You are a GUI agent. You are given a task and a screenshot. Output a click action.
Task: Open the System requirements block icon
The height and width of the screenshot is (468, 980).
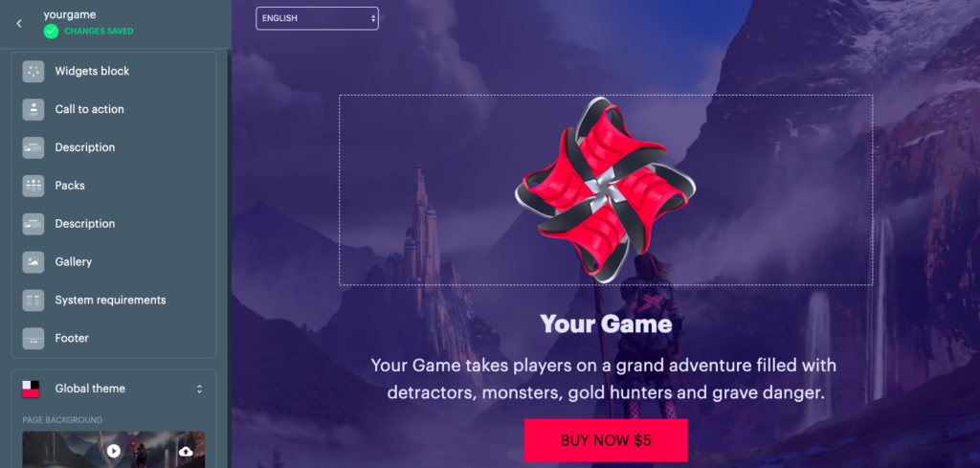pos(33,300)
